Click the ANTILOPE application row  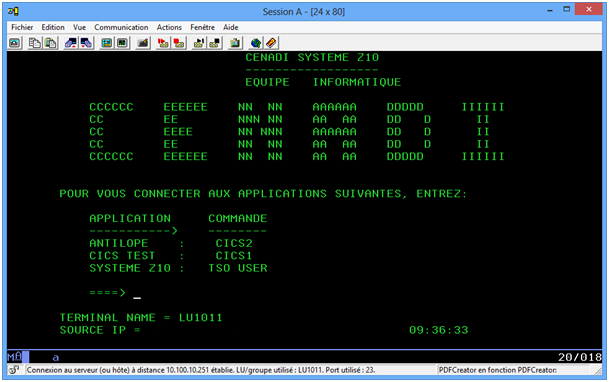point(171,243)
